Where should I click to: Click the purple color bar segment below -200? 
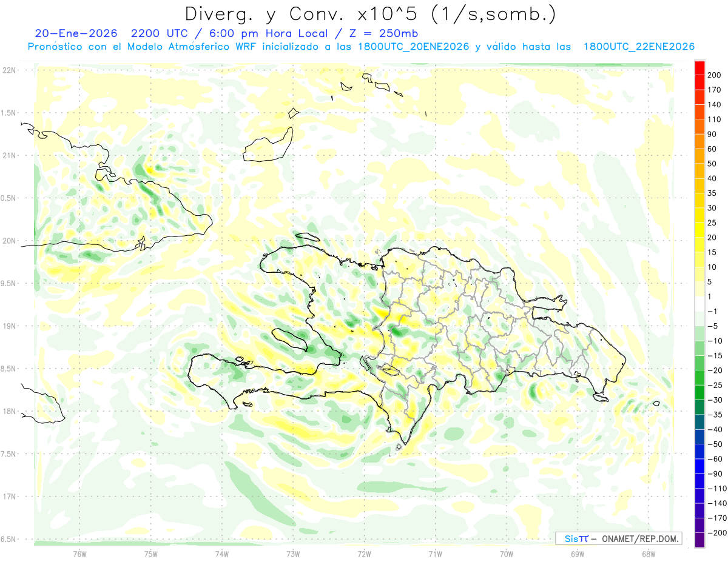click(x=699, y=540)
